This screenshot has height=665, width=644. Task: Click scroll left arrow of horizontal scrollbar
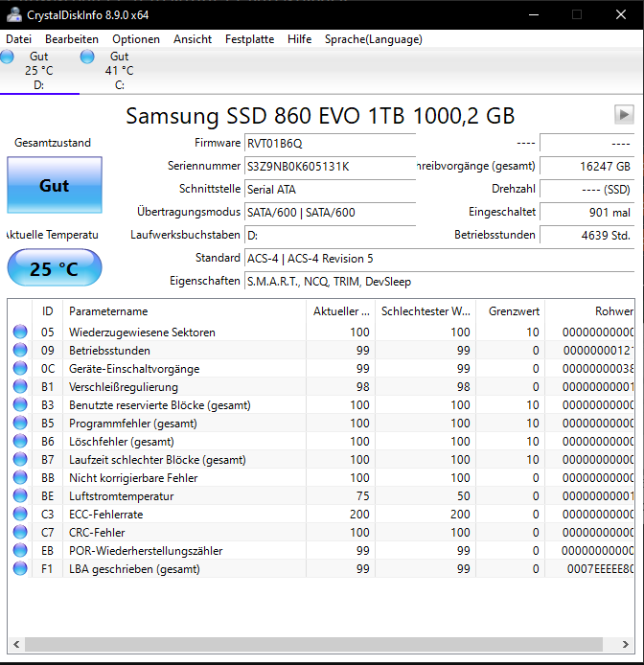16,644
